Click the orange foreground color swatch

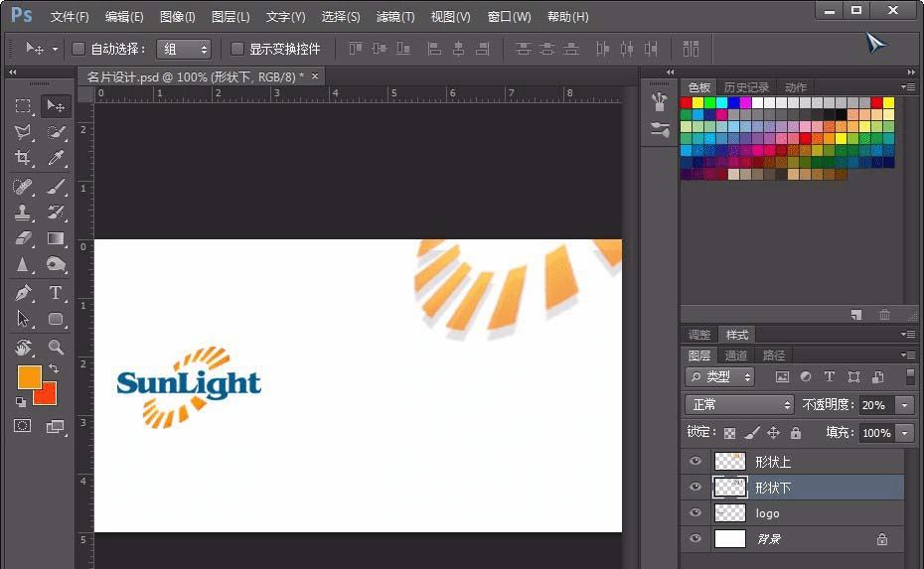pyautogui.click(x=29, y=377)
